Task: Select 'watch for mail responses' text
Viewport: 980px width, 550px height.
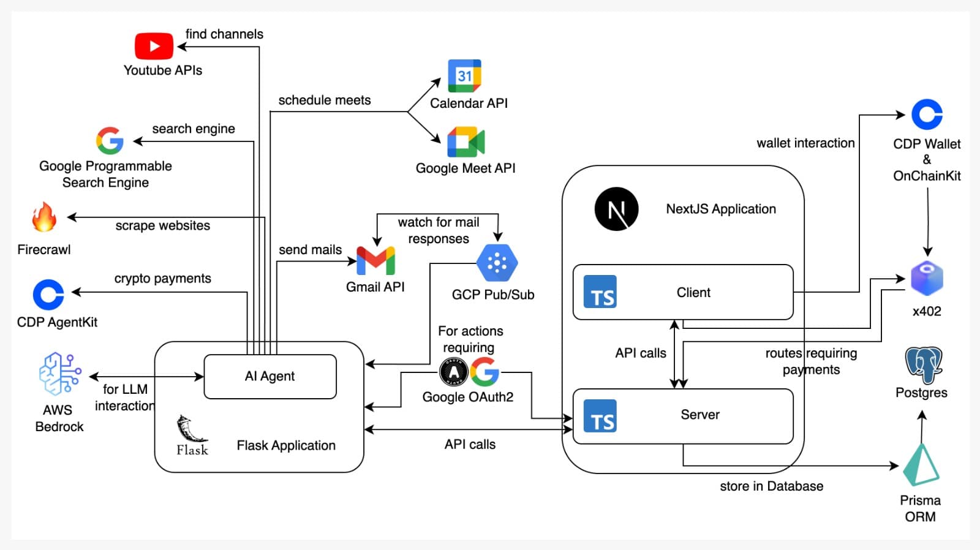Action: coord(439,230)
